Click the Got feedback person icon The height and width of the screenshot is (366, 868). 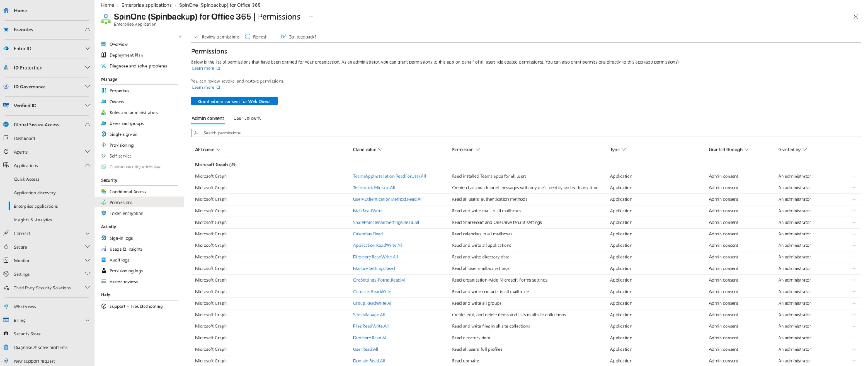pos(283,36)
